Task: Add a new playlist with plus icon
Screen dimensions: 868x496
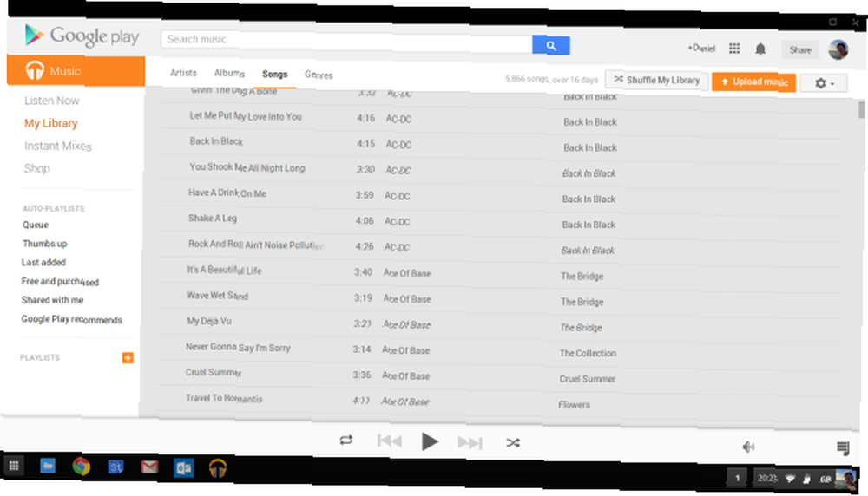Action: (x=128, y=358)
